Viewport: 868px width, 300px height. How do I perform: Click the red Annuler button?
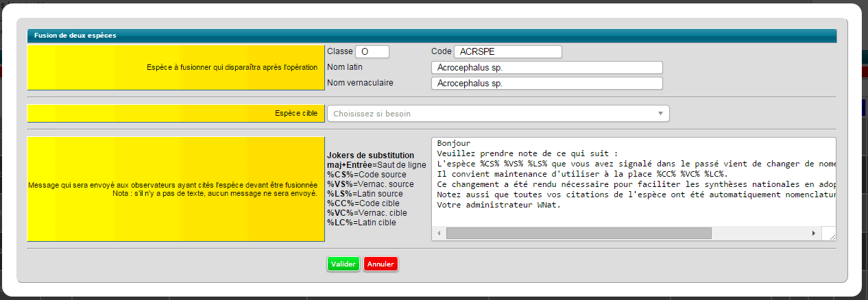coord(381,264)
